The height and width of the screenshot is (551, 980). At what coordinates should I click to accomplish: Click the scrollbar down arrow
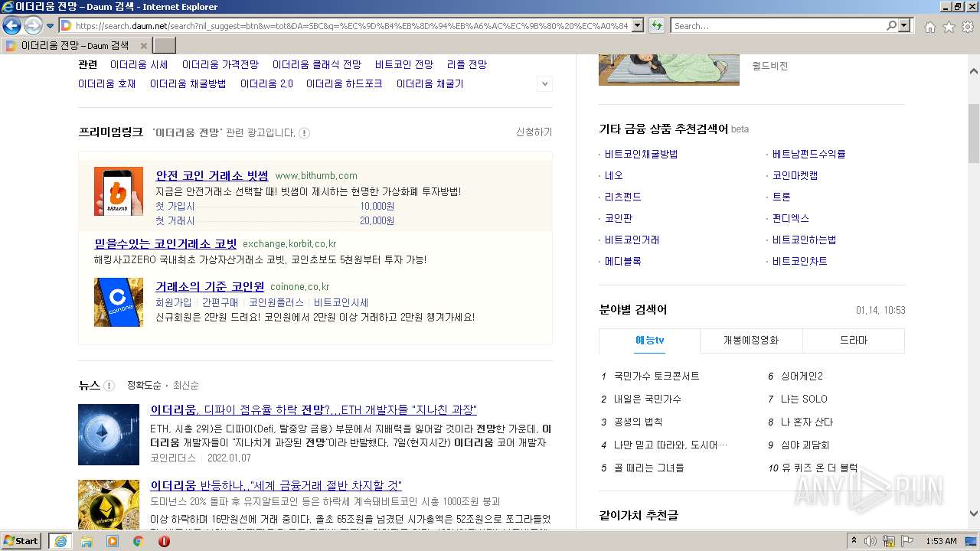click(x=973, y=514)
